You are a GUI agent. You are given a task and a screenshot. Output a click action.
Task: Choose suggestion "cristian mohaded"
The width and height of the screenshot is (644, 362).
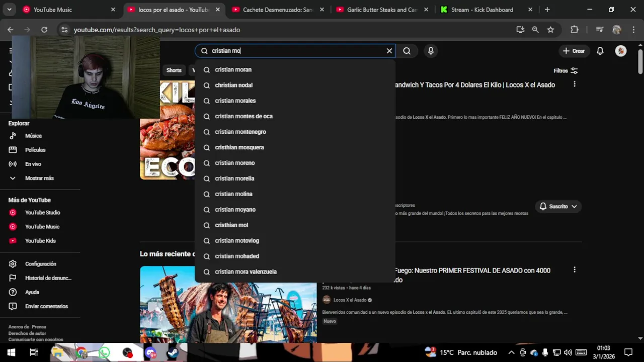click(295, 257)
